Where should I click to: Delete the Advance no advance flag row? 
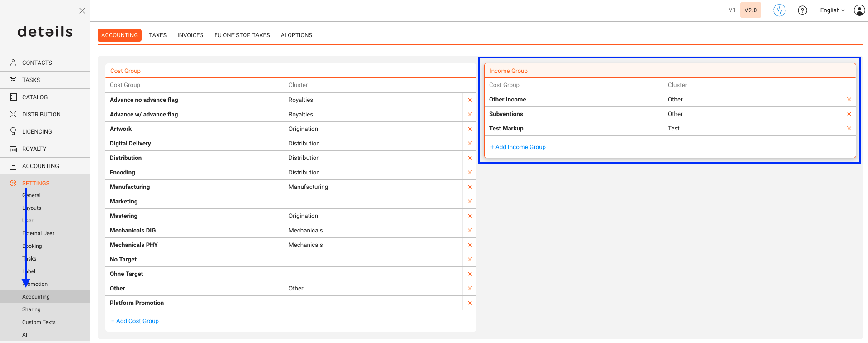point(470,100)
